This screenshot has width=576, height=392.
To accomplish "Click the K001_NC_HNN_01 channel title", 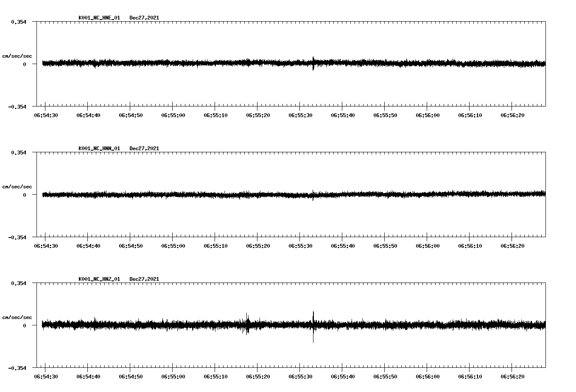I will [99, 148].
